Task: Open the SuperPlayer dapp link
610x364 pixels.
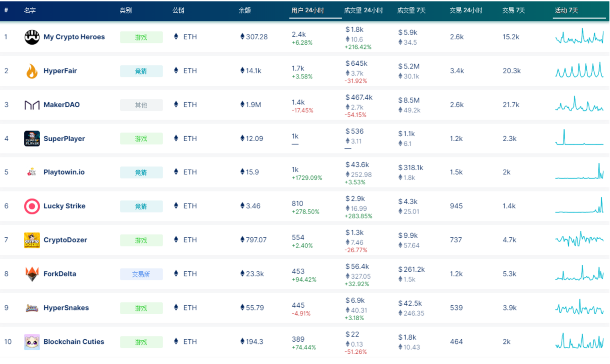Action: tap(64, 138)
